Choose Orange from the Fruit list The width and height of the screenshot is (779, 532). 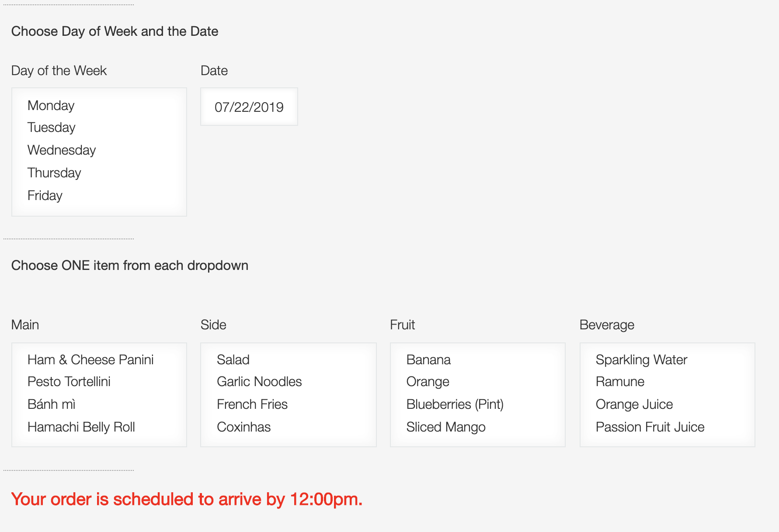[x=428, y=381]
